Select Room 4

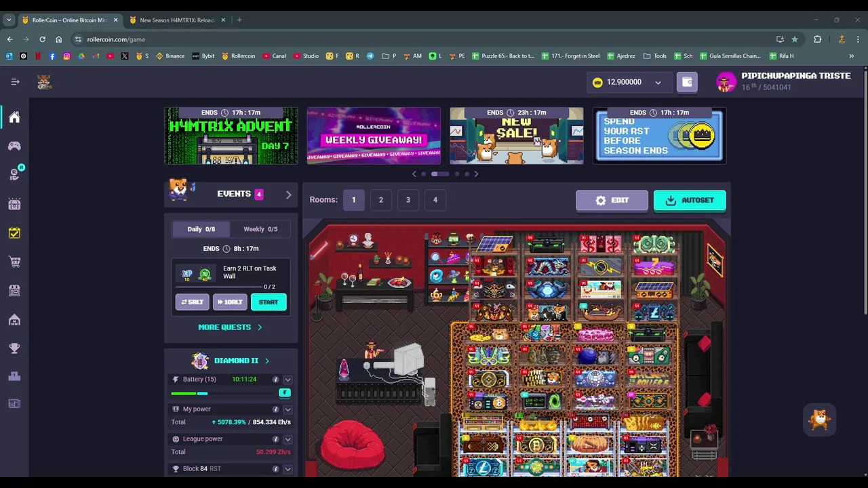tap(435, 200)
